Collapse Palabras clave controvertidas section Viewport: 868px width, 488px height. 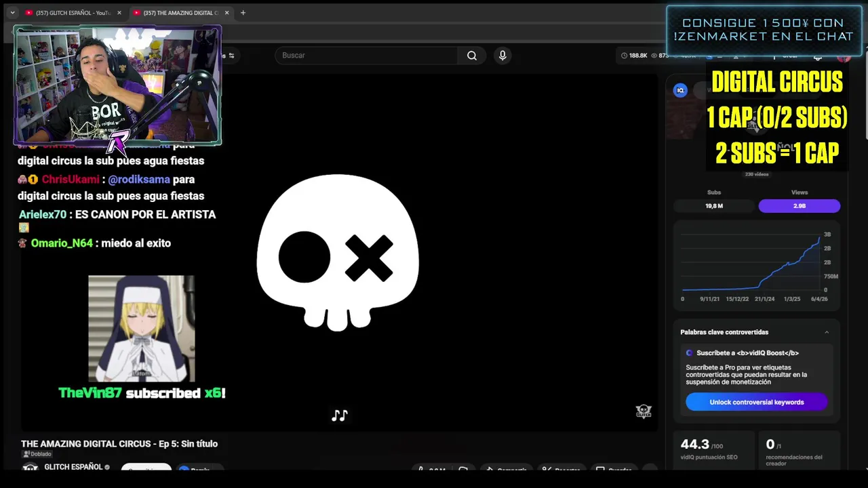(827, 332)
